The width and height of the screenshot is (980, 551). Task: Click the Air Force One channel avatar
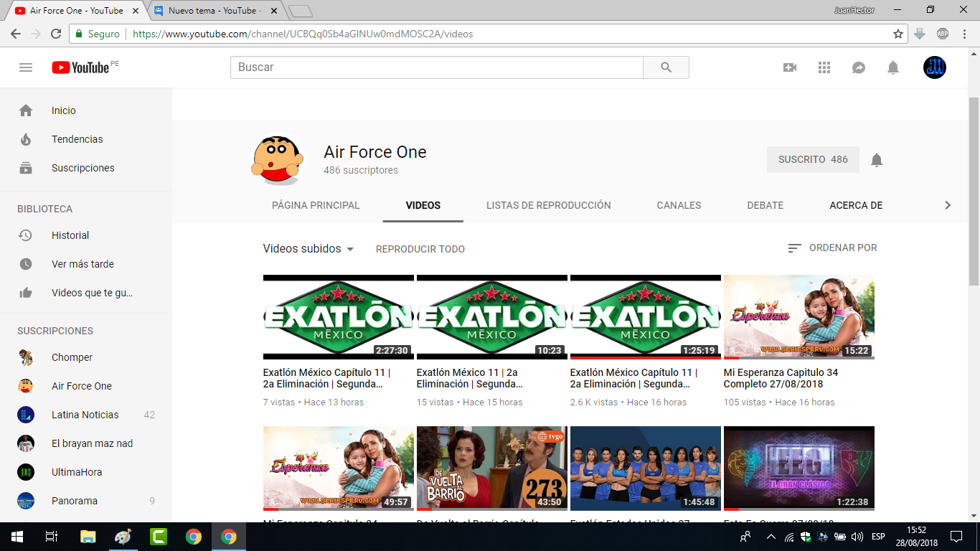[276, 160]
